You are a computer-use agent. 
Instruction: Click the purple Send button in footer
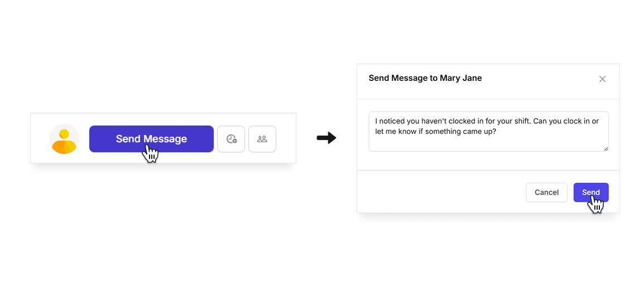[x=591, y=192]
